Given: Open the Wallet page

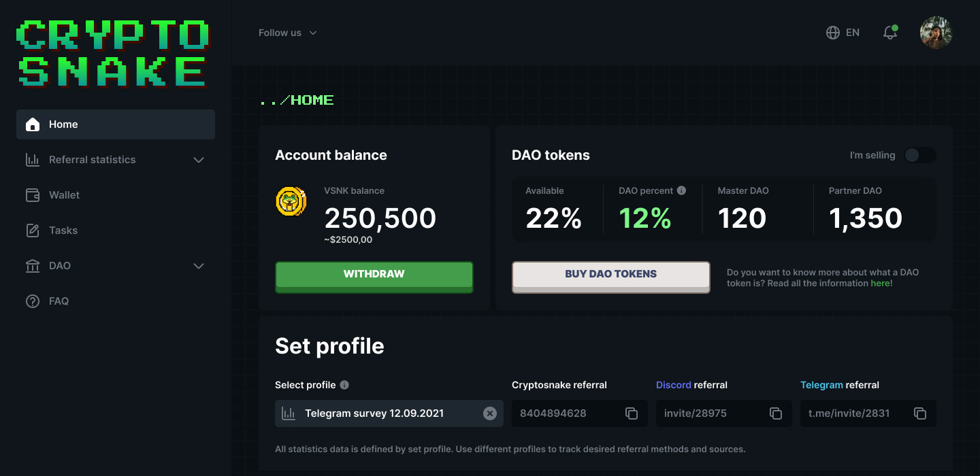Looking at the screenshot, I should pyautogui.click(x=64, y=195).
